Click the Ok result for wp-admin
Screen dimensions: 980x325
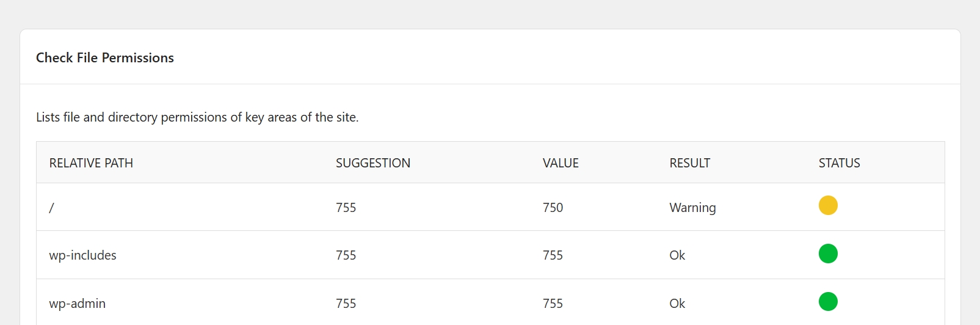point(677,304)
